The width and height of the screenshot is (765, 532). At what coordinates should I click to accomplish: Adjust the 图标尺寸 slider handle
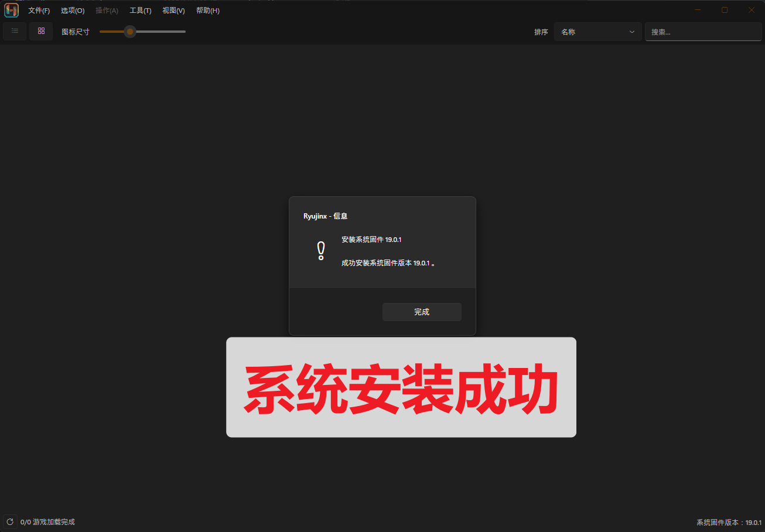click(130, 32)
